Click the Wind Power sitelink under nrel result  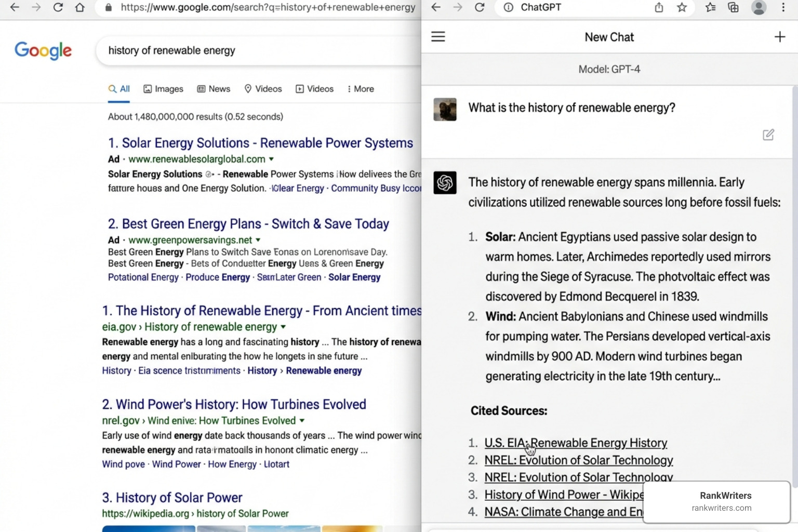(x=176, y=464)
